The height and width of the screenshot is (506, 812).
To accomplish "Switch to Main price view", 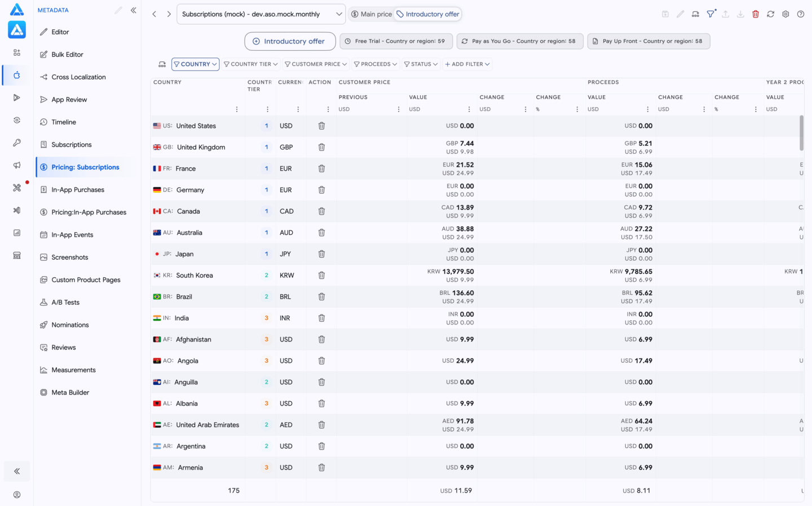I will pos(372,14).
